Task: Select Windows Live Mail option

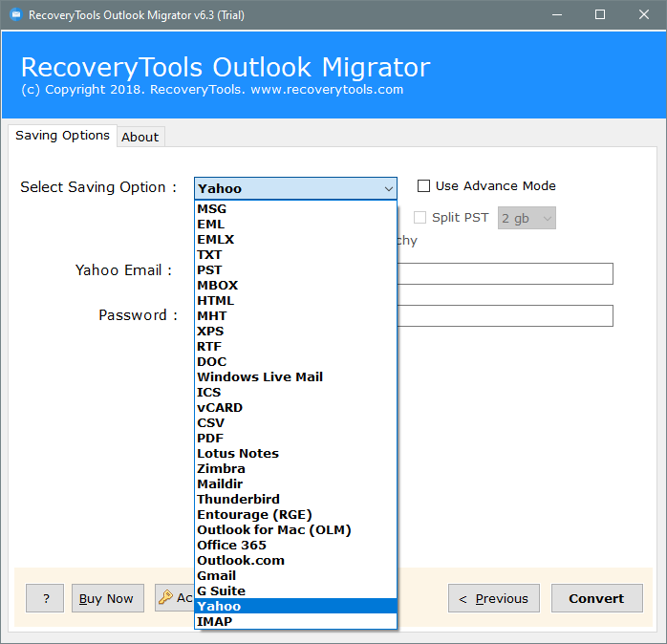Action: [295, 377]
